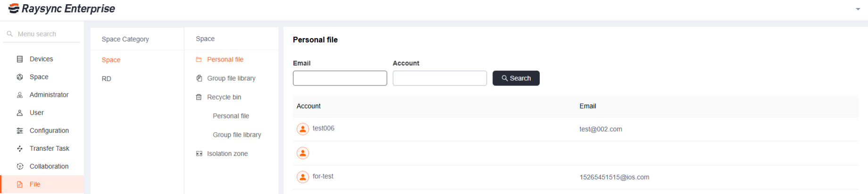This screenshot has height=194, width=868.
Task: Open the Devices menu icon
Action: (x=20, y=59)
